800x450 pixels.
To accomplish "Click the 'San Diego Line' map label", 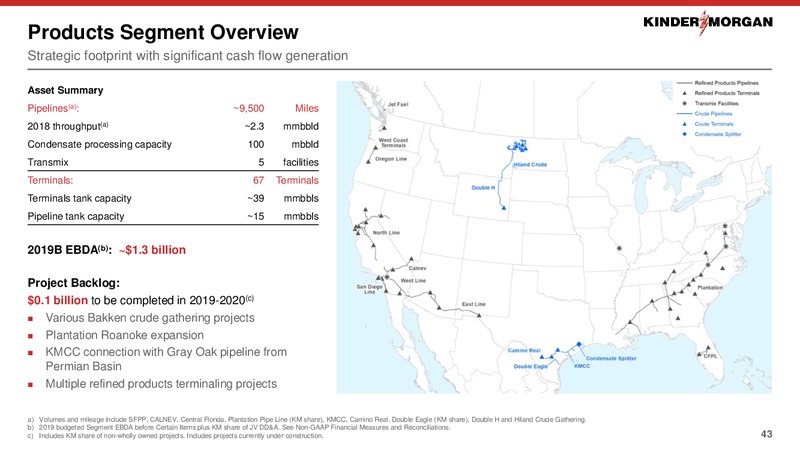I will [369, 289].
